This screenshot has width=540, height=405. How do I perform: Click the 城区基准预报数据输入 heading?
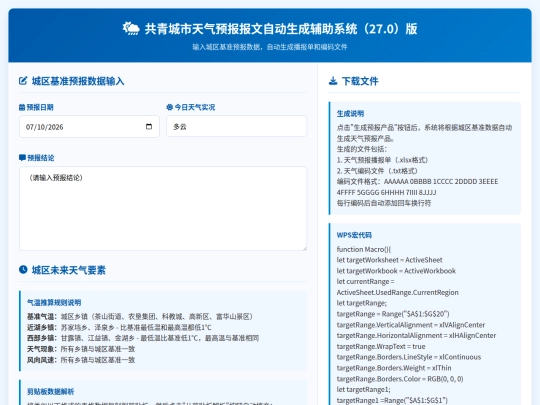coord(78,81)
